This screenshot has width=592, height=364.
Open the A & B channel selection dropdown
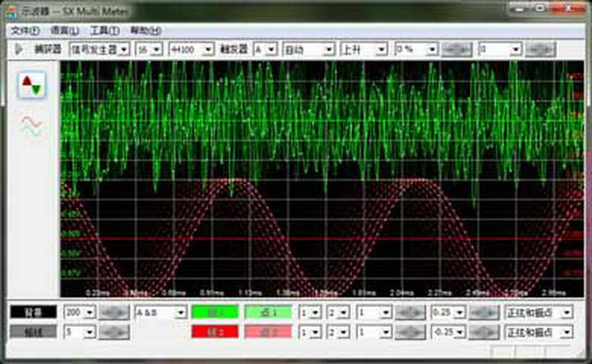tap(160, 312)
